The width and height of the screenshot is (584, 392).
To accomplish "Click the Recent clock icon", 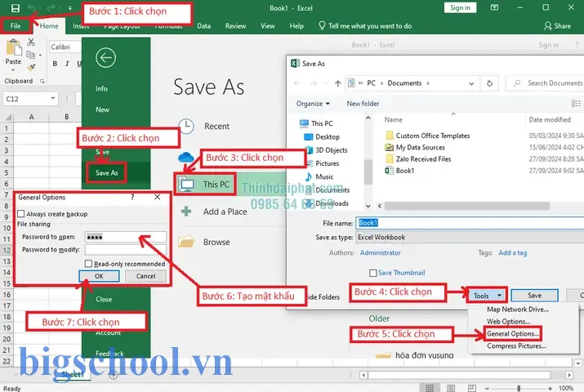I will coord(186,127).
